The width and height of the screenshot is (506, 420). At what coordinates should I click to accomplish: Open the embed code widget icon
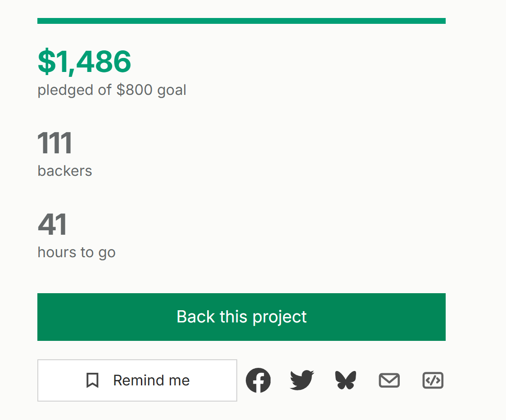433,381
